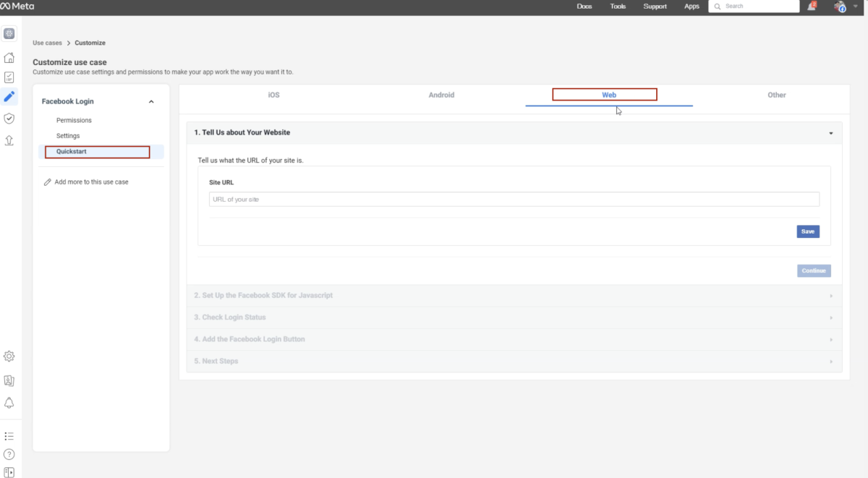The width and height of the screenshot is (868, 478).
Task: Click pencil icon beside Add more
Action: coord(48,182)
